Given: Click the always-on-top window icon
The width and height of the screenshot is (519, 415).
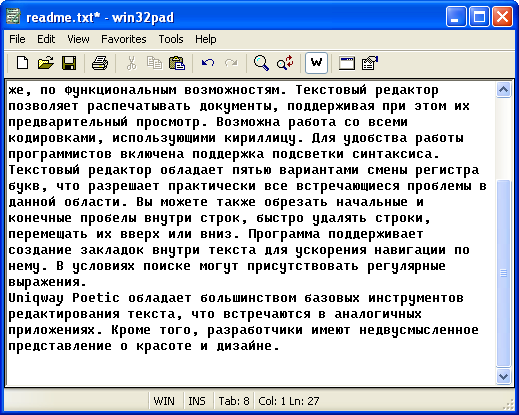Looking at the screenshot, I should point(347,63).
